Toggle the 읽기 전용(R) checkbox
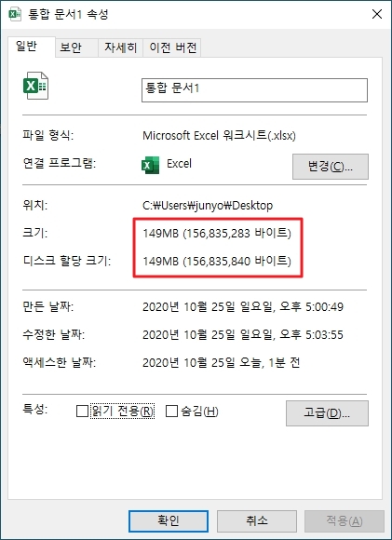 click(x=82, y=411)
